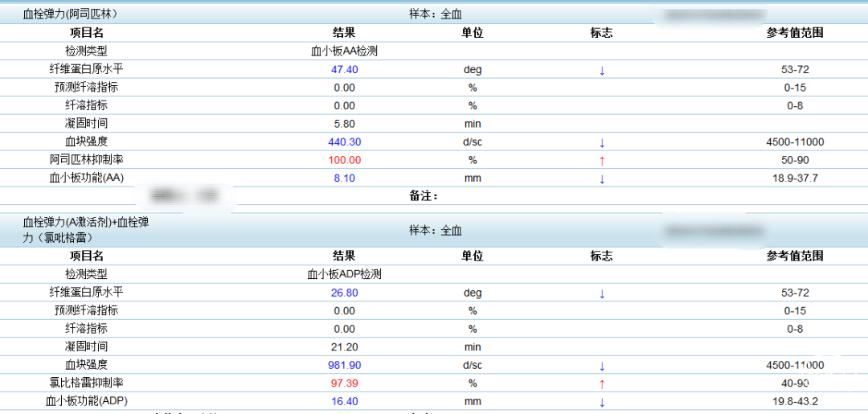The height and width of the screenshot is (414, 868).
Task: Click the down arrow flag beside 26.80 deg
Action: pyautogui.click(x=602, y=293)
